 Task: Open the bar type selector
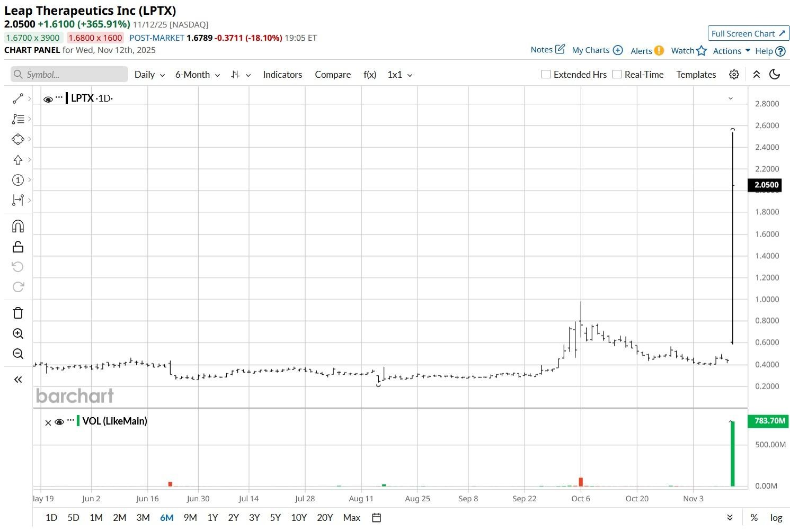click(x=241, y=75)
